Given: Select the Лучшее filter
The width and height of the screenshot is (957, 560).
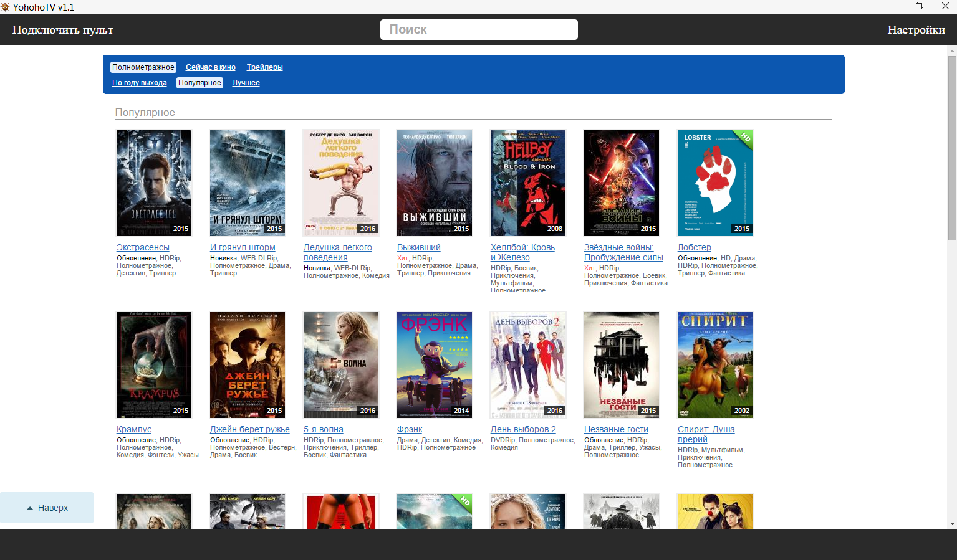Looking at the screenshot, I should 246,83.
